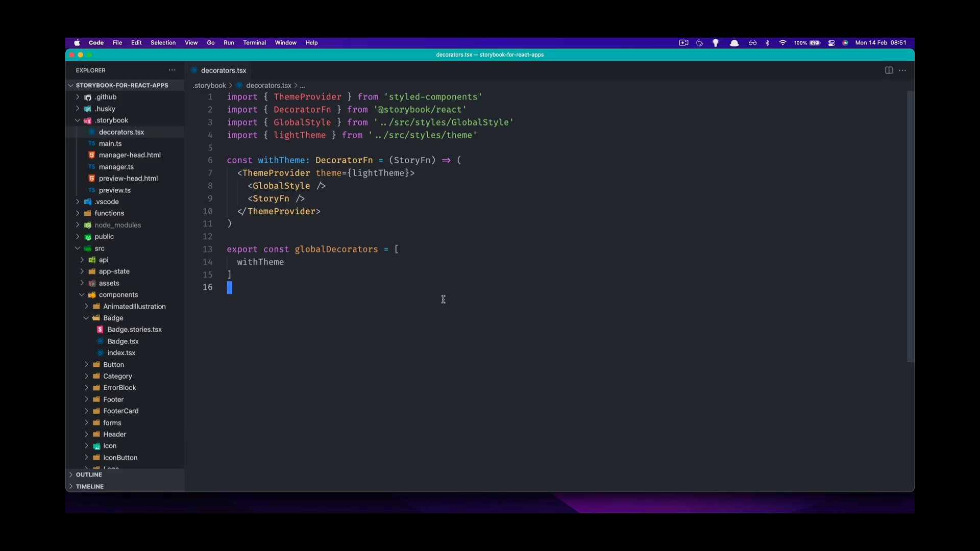Click .storybook in the breadcrumb

coord(209,86)
